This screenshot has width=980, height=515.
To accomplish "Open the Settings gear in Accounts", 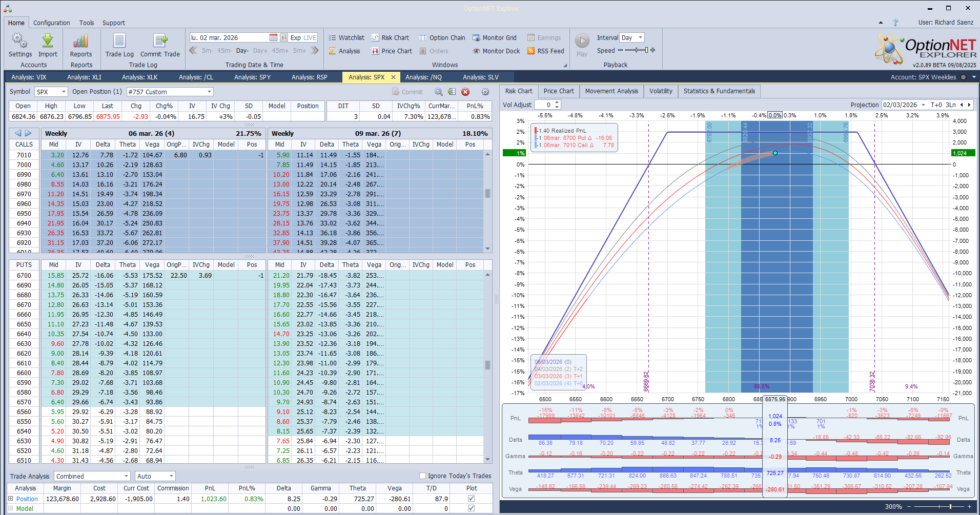I will 20,41.
